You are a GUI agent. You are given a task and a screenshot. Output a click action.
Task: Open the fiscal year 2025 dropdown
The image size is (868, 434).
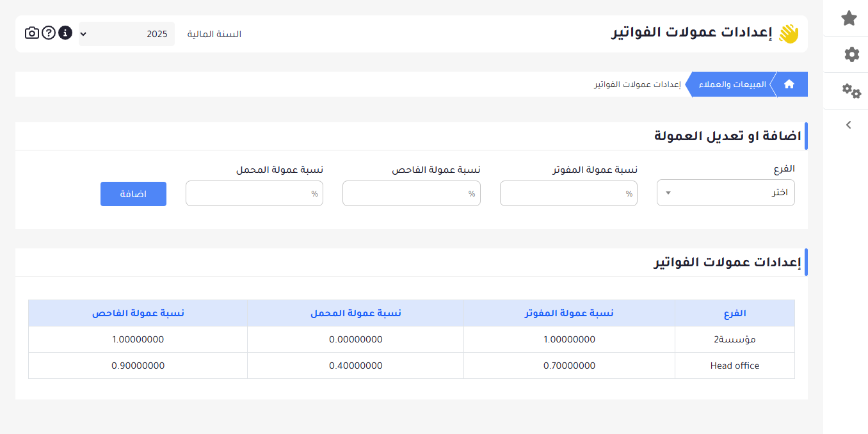(x=127, y=34)
